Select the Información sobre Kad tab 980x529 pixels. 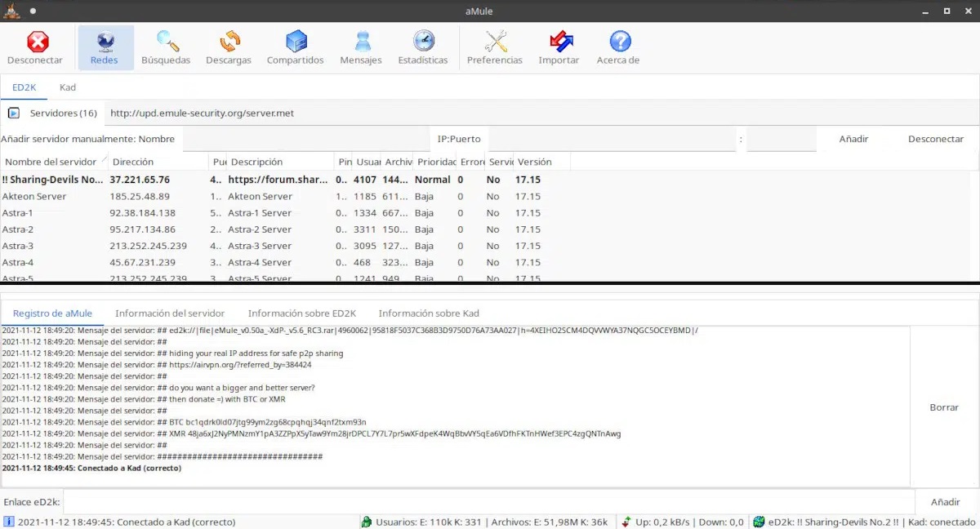[x=429, y=313]
